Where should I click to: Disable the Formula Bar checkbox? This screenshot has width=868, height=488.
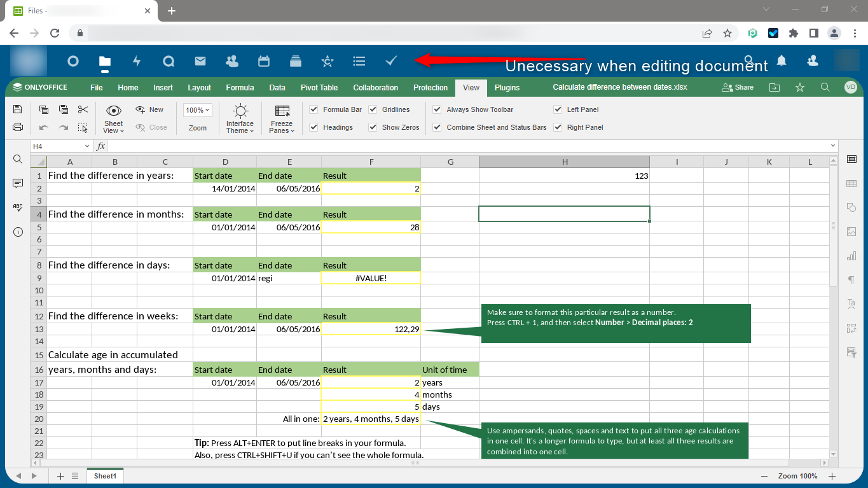[313, 109]
